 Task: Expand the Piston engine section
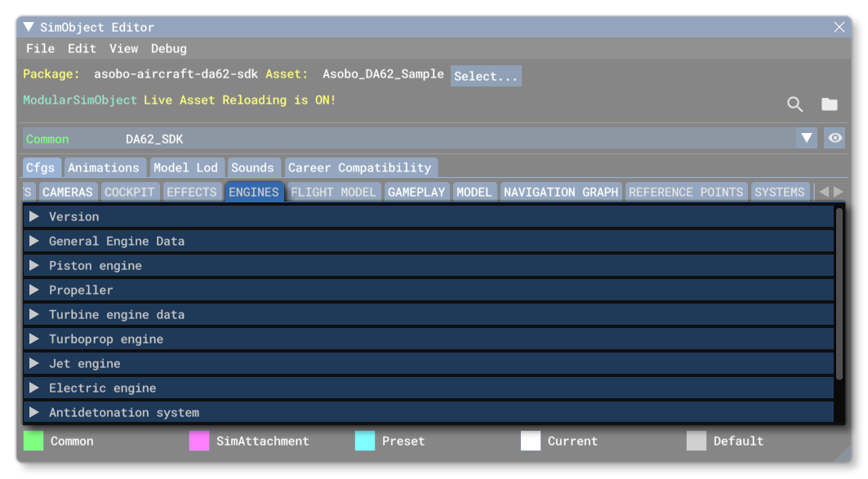click(x=35, y=265)
